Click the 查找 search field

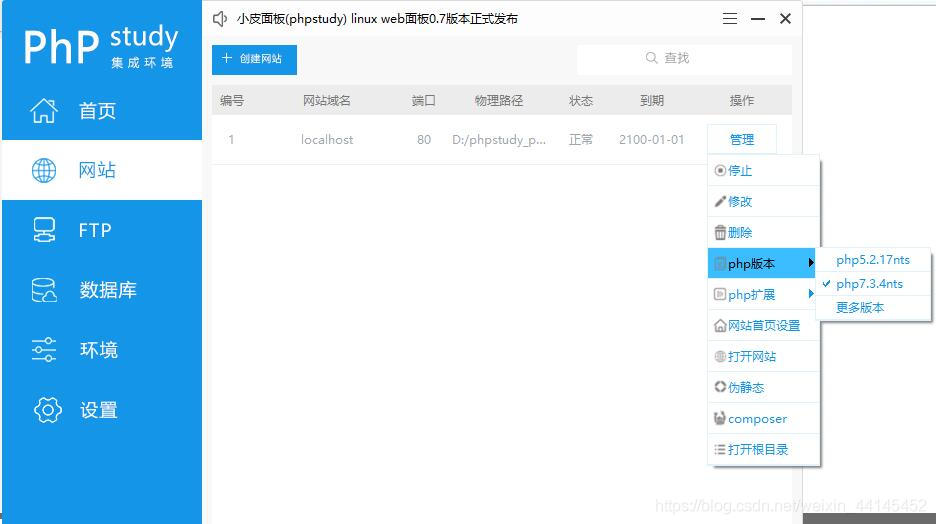coord(684,59)
